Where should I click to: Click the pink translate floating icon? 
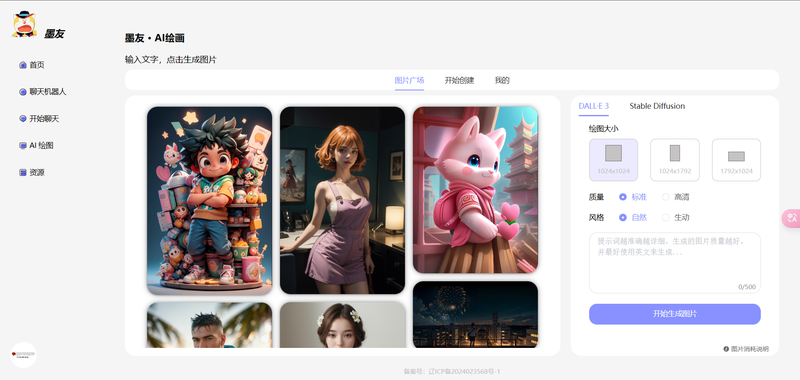click(x=792, y=218)
